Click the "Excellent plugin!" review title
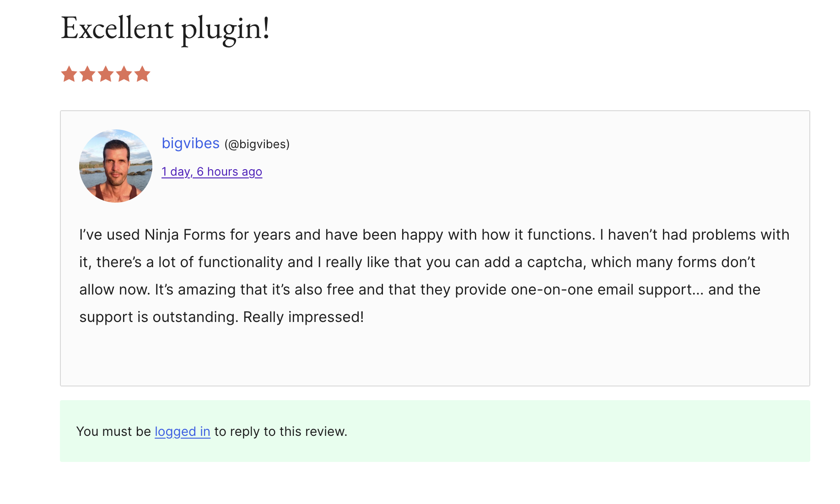 coord(165,28)
